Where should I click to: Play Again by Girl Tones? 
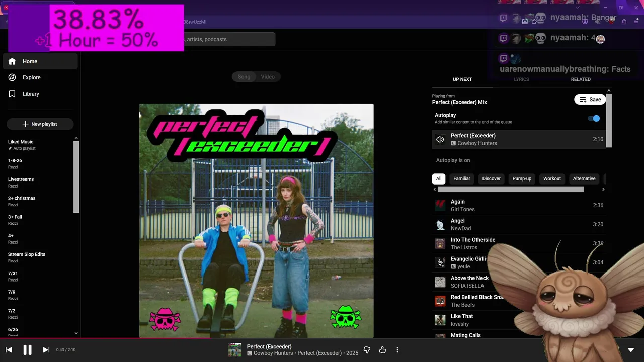tap(519, 205)
